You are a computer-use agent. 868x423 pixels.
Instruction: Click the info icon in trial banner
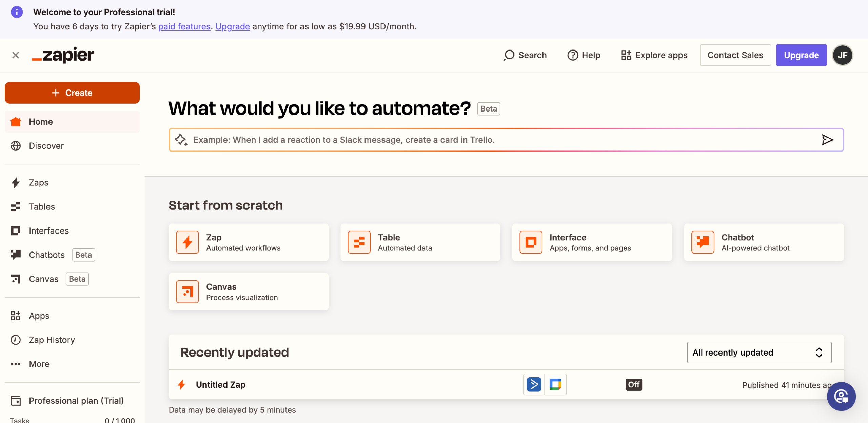(17, 12)
